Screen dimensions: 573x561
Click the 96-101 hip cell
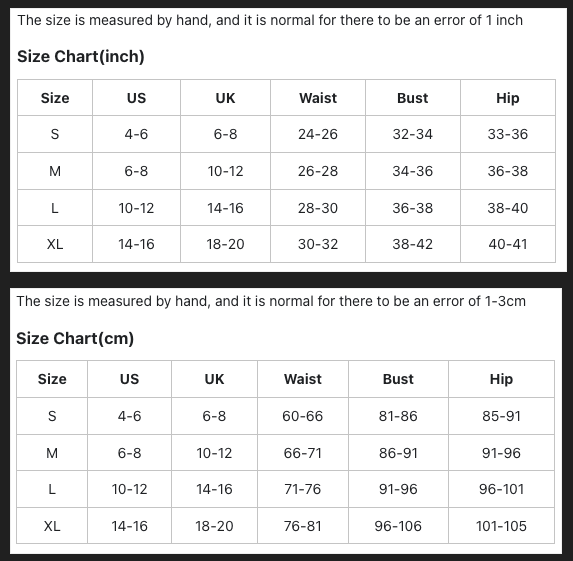(501, 489)
